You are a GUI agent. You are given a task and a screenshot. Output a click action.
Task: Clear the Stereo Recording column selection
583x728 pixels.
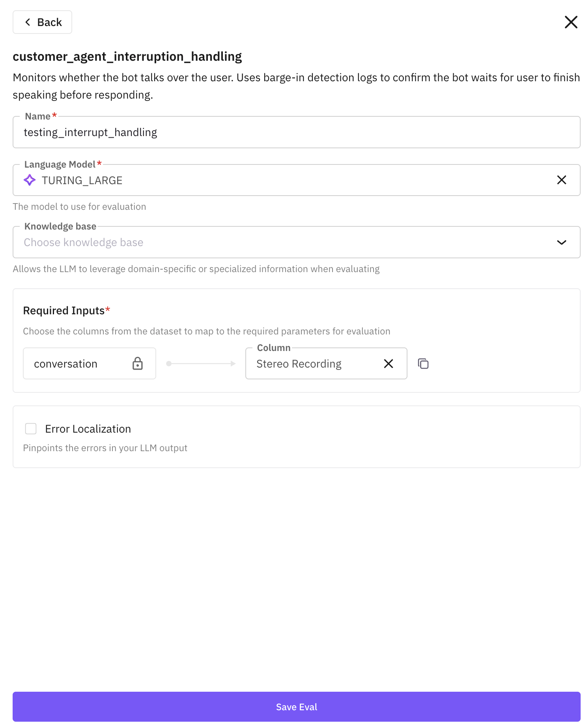click(x=389, y=364)
